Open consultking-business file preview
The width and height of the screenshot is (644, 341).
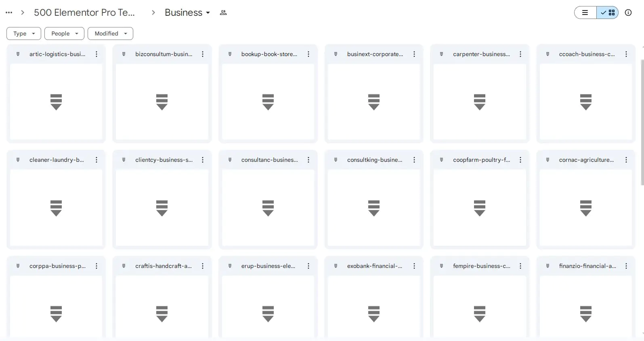[x=374, y=208]
